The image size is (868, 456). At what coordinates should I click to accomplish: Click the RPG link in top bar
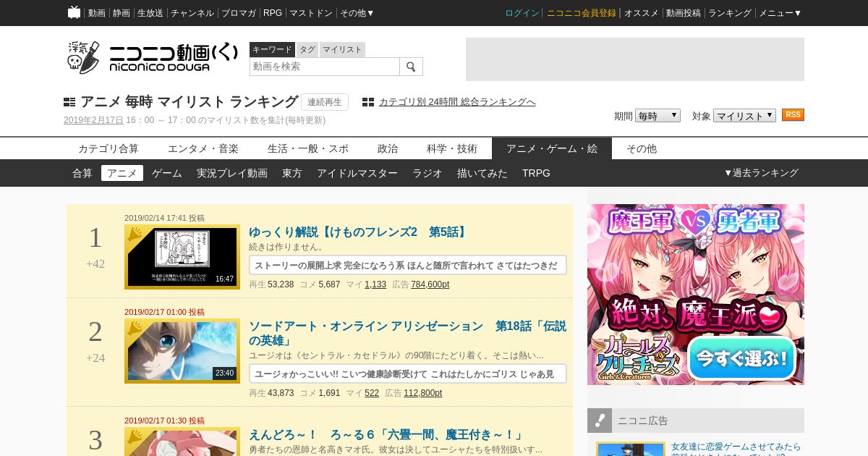click(273, 13)
